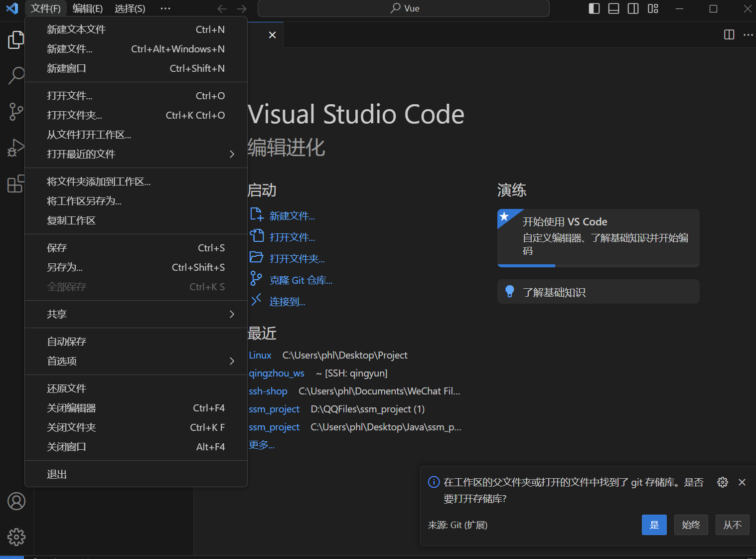756x559 pixels.
Task: Click the new file icon under 启动
Action: pyautogui.click(x=257, y=214)
